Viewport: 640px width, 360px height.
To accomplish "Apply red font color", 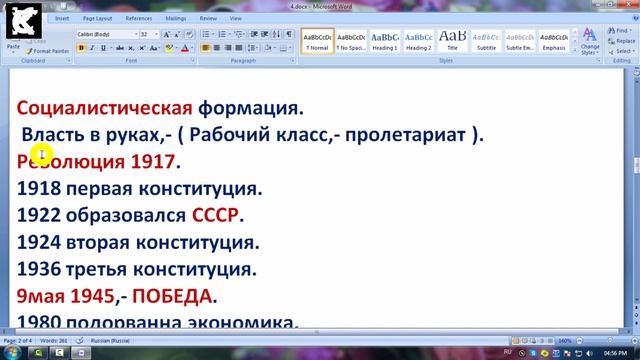I will pos(184,48).
